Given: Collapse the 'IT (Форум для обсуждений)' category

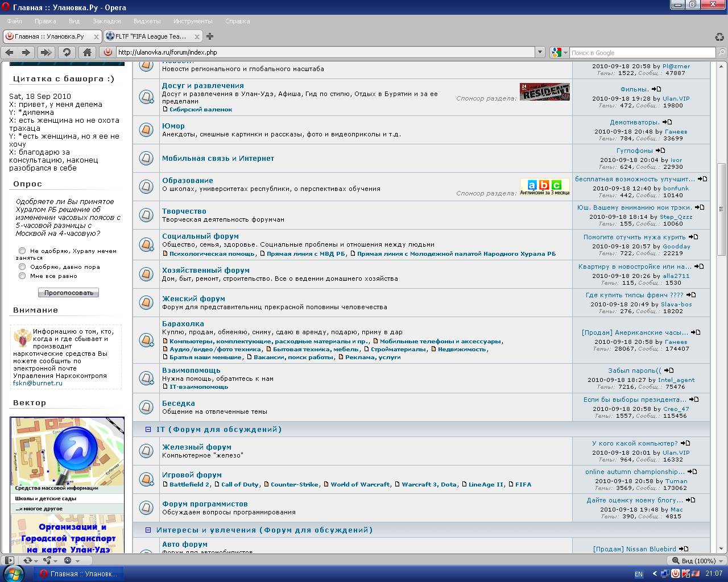Looking at the screenshot, I should coord(148,430).
